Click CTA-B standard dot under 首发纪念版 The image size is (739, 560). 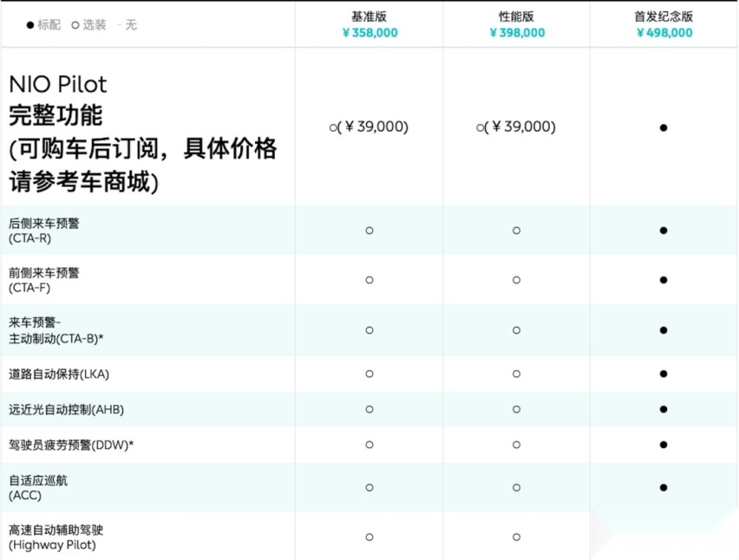[664, 330]
